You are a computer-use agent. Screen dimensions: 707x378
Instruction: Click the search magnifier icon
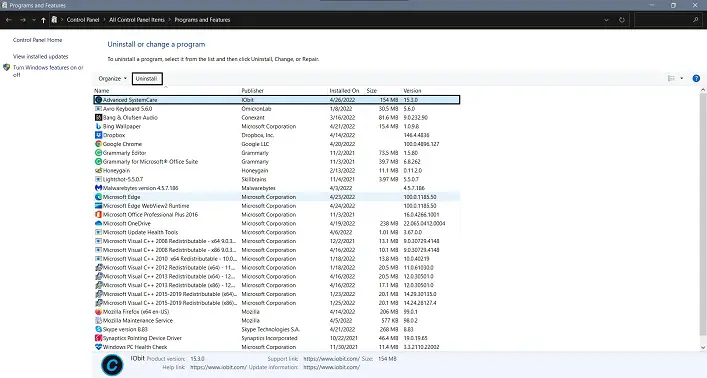pyautogui.click(x=696, y=20)
